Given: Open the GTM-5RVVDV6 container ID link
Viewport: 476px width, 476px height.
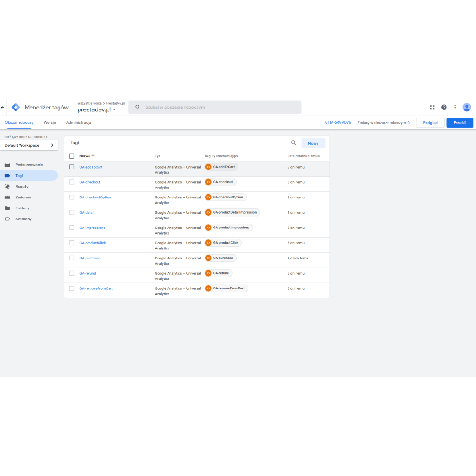Looking at the screenshot, I should [338, 123].
